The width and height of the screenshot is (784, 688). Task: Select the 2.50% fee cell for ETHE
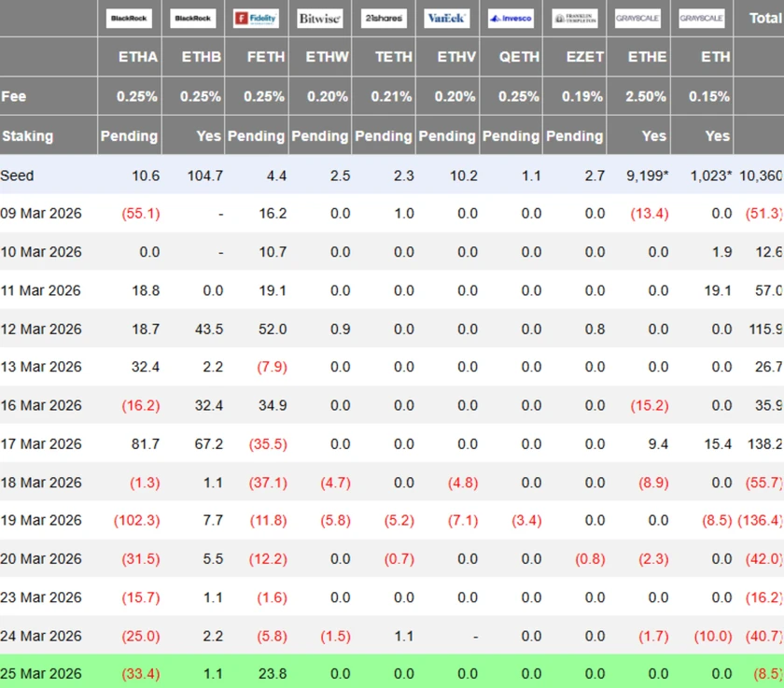pyautogui.click(x=647, y=96)
